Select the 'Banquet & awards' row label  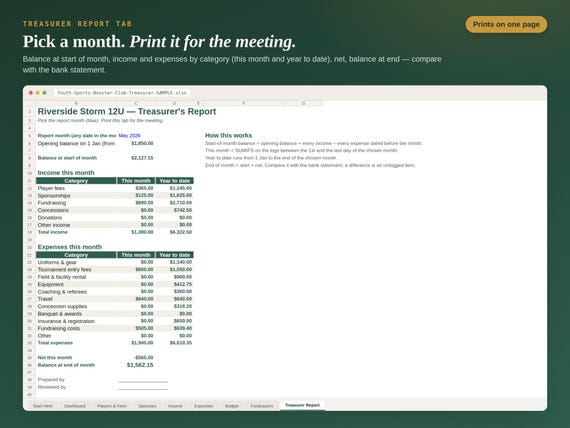(x=60, y=314)
